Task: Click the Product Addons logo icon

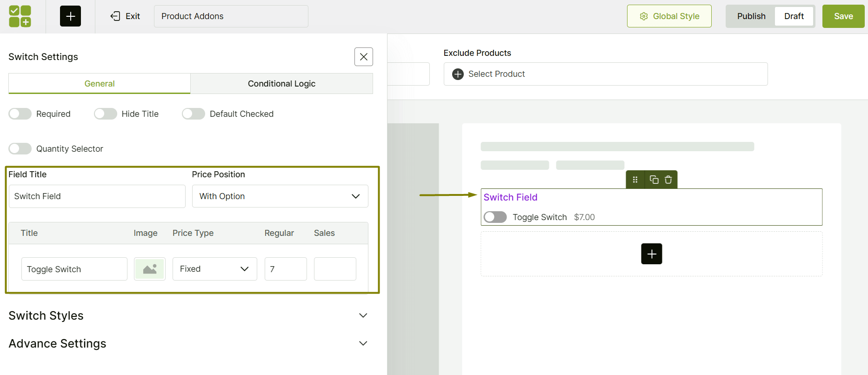Action: tap(20, 16)
